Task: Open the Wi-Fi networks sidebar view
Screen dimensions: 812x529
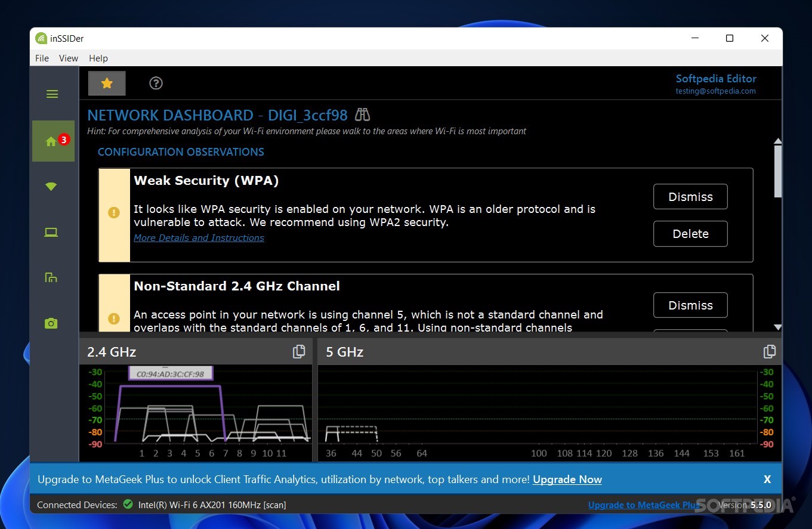Action: tap(51, 187)
